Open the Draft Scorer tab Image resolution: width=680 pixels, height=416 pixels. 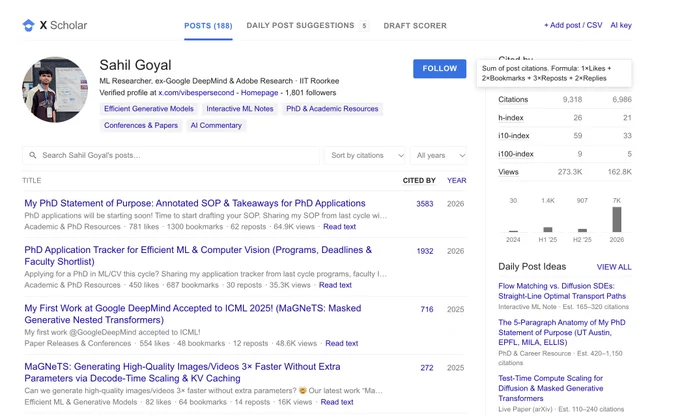pos(415,26)
